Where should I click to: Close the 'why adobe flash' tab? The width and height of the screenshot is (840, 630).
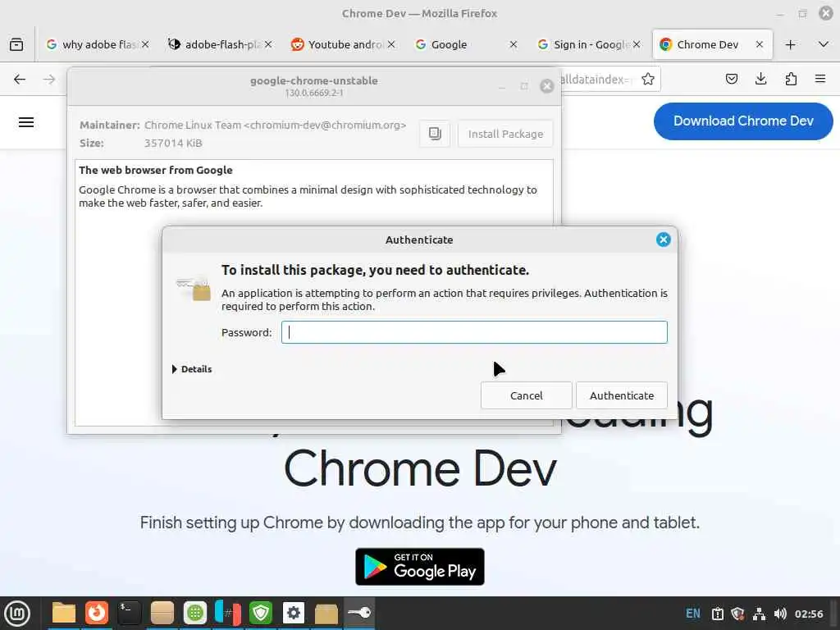(145, 44)
